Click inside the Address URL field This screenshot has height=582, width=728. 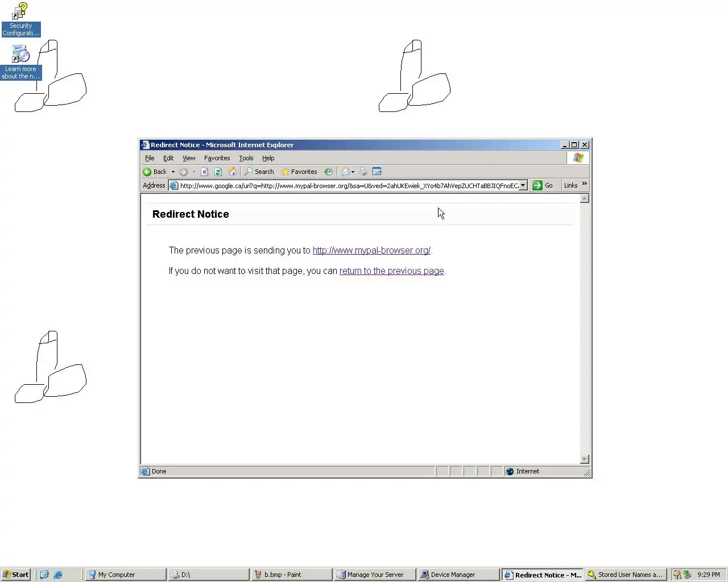349,185
